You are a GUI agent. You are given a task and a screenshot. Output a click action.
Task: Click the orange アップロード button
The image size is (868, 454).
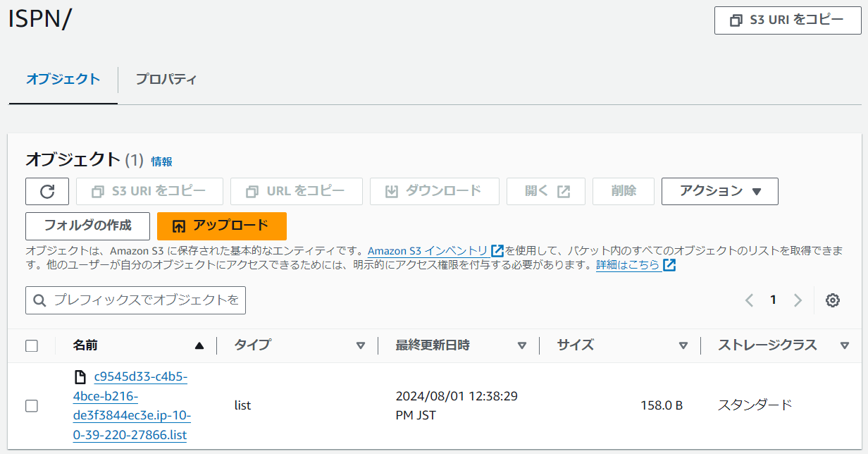click(222, 226)
